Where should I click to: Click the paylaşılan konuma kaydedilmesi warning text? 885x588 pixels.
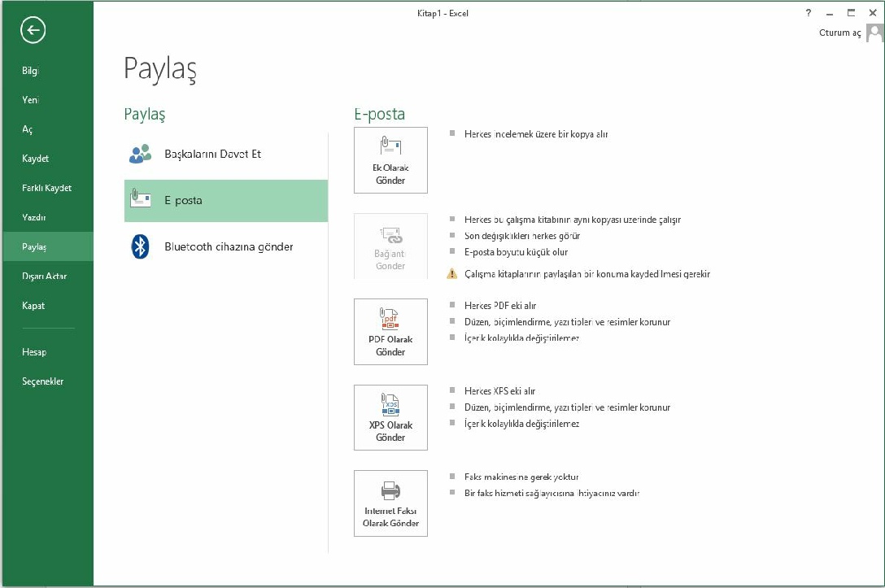point(587,274)
